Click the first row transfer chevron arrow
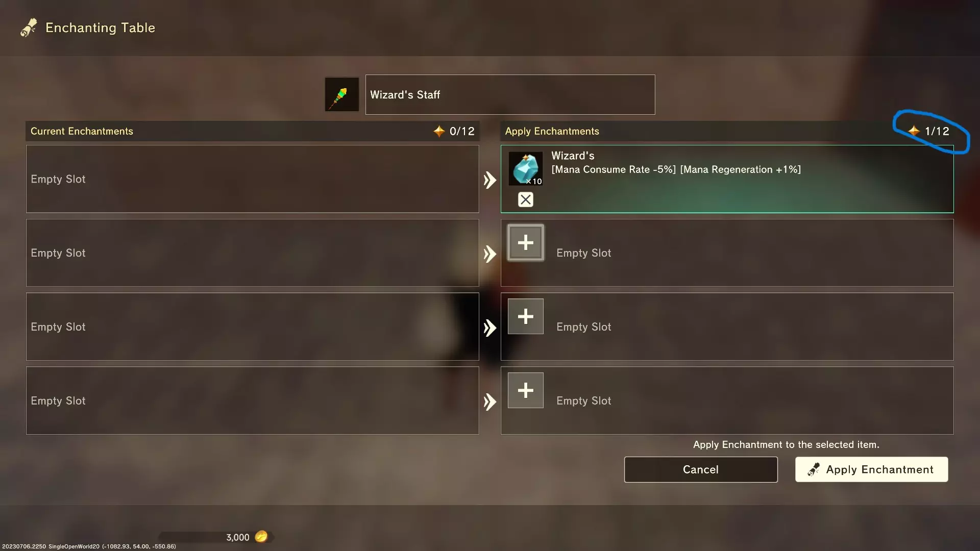 click(x=490, y=180)
